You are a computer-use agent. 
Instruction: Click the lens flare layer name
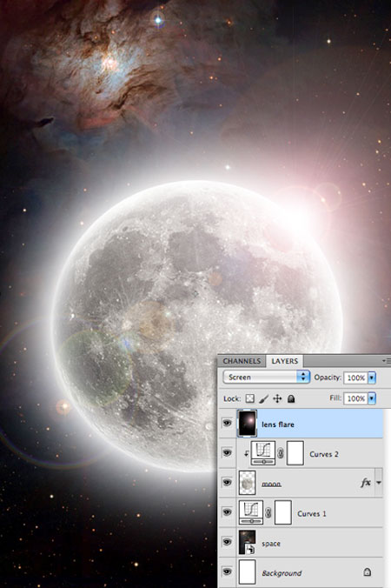278,424
